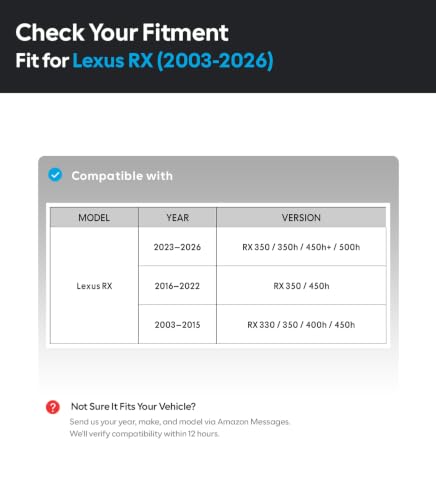This screenshot has height=500, width=436.
Task: Click the Lexus RX model cell
Action: tap(94, 286)
